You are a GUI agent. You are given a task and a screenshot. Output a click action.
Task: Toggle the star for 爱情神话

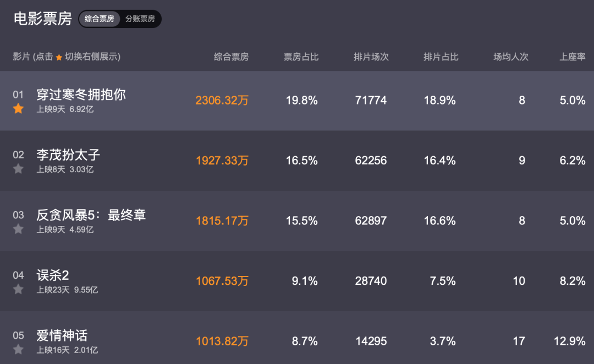(18, 350)
